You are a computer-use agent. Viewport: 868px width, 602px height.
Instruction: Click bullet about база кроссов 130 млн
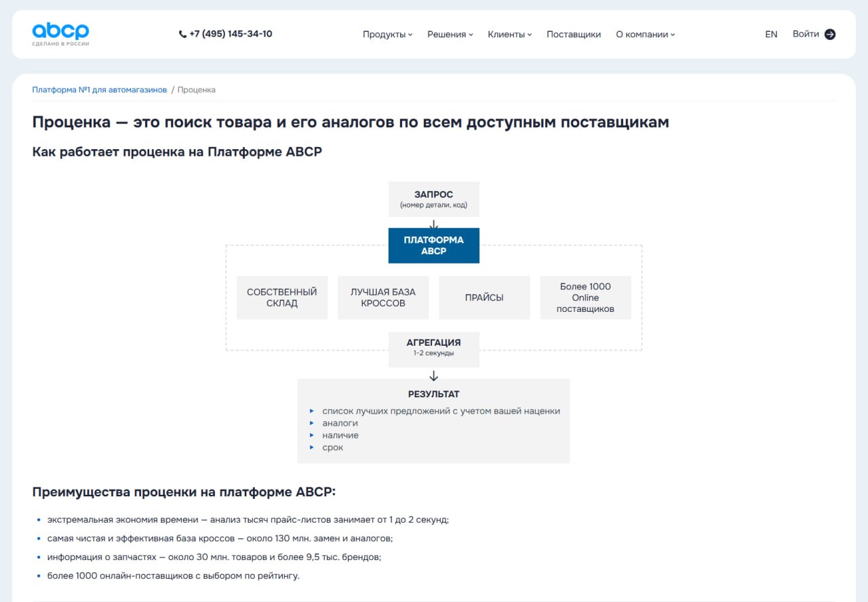[x=220, y=538]
